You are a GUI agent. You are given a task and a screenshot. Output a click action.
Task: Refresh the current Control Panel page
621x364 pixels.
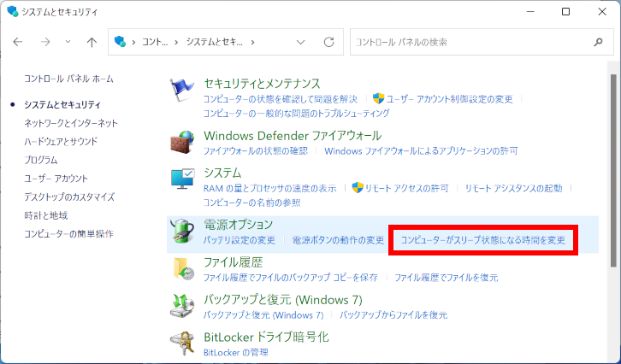tap(328, 42)
